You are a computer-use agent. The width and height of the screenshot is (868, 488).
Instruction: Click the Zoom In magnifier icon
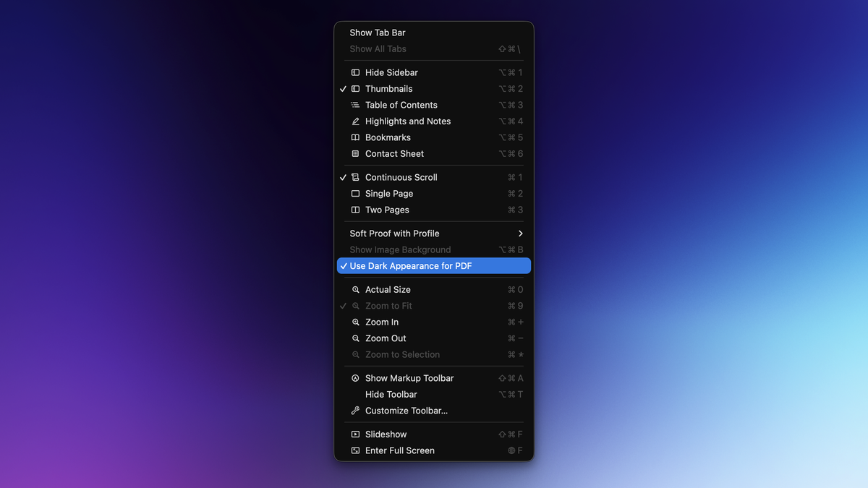[x=355, y=322]
